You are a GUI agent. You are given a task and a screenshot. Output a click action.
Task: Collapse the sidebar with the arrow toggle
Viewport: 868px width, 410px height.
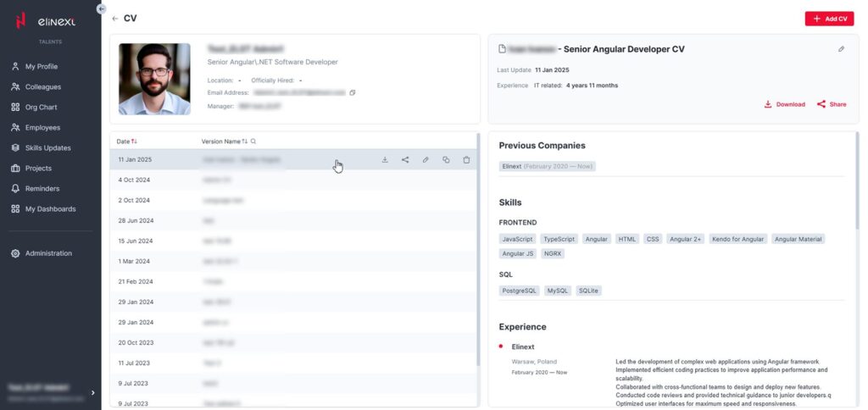click(101, 8)
